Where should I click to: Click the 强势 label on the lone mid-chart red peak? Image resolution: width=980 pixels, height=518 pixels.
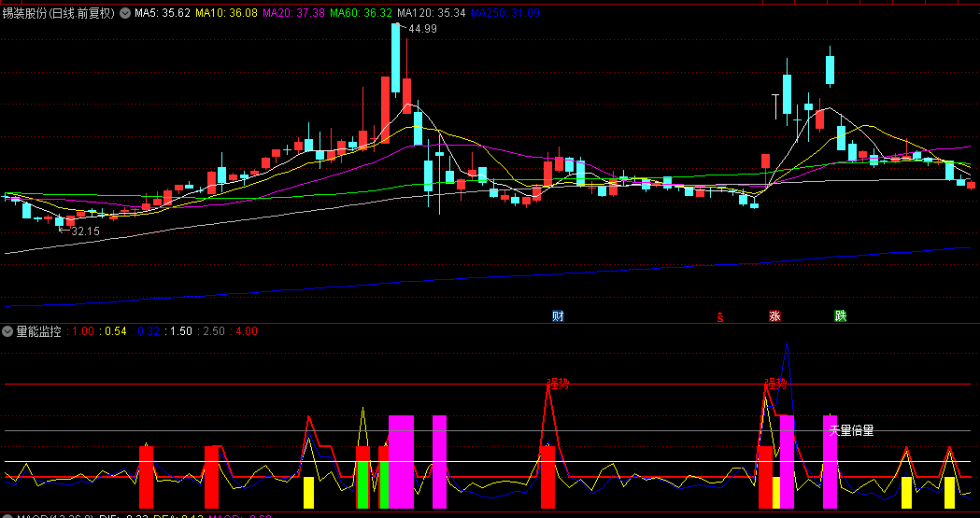click(558, 384)
